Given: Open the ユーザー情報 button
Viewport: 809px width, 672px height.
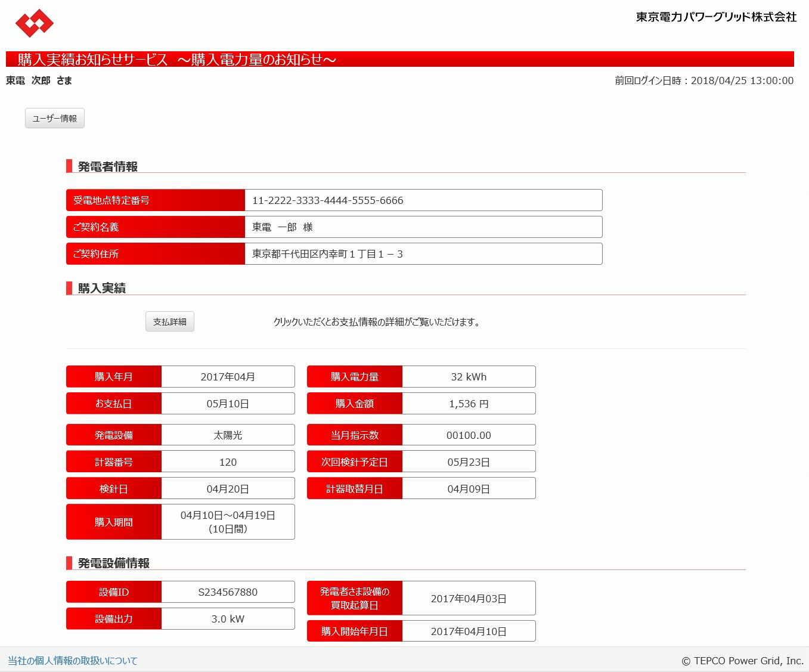Looking at the screenshot, I should [55, 119].
